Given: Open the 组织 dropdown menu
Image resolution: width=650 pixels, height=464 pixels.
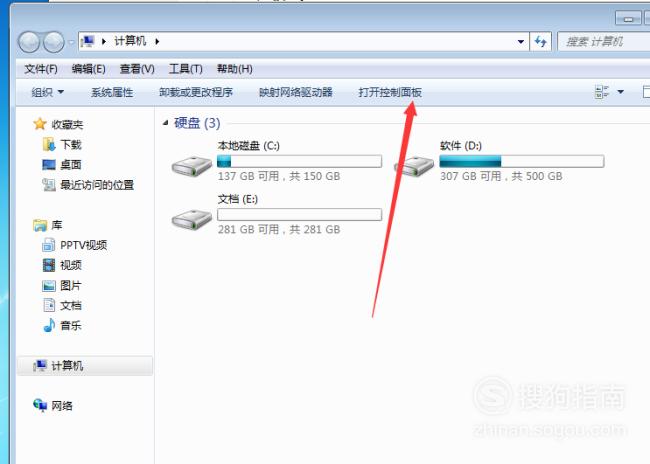Looking at the screenshot, I should point(48,92).
